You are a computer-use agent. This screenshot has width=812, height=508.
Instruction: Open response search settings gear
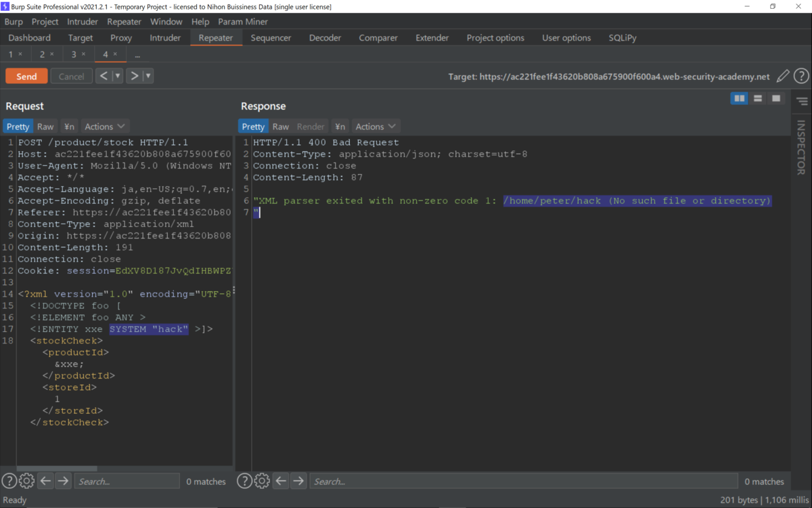coord(262,481)
